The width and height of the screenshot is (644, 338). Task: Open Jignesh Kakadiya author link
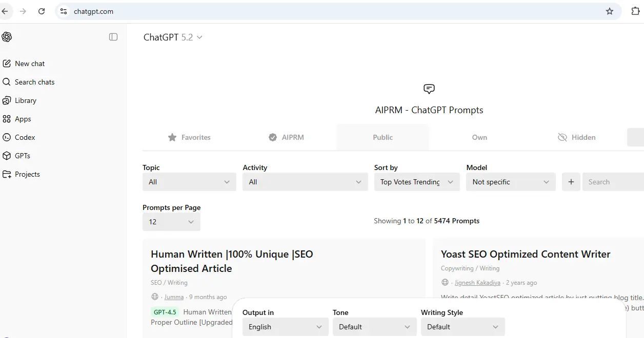[x=477, y=283]
